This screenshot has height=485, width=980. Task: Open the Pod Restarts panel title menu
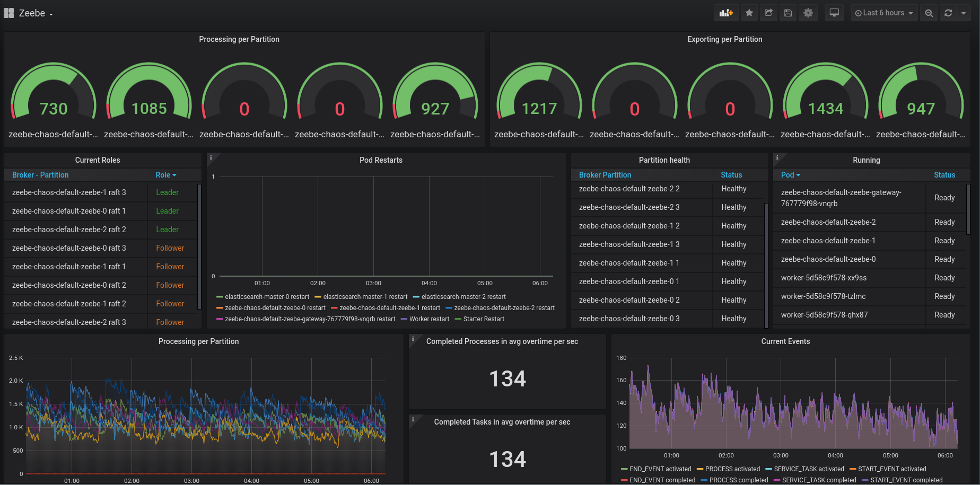click(381, 160)
